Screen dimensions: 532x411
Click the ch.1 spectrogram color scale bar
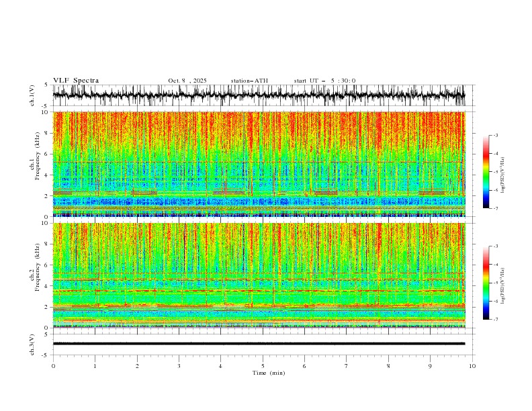pyautogui.click(x=486, y=172)
